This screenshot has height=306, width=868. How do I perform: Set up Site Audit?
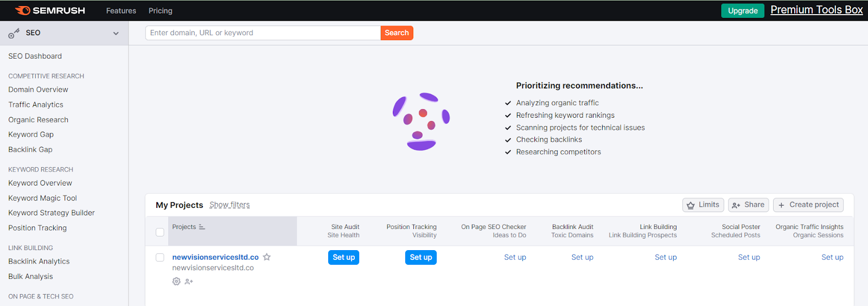[343, 257]
